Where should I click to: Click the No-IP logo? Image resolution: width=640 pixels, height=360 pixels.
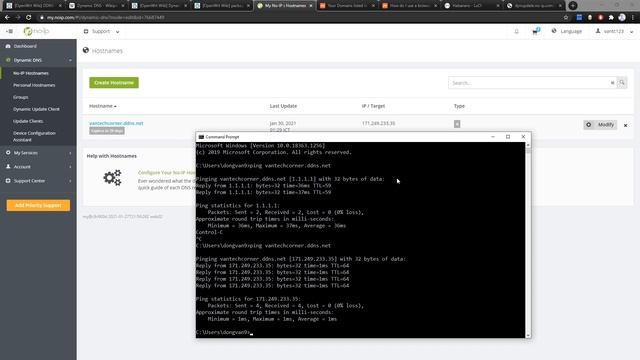(36, 31)
